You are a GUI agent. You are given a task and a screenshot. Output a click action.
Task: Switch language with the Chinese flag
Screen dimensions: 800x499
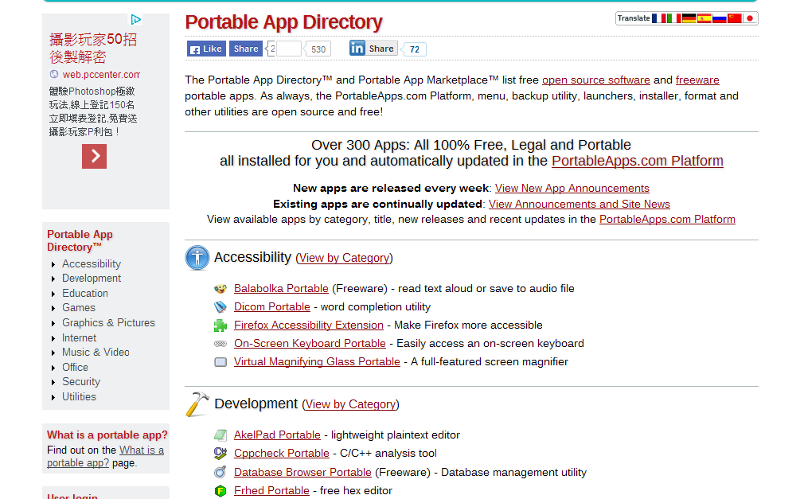(735, 18)
